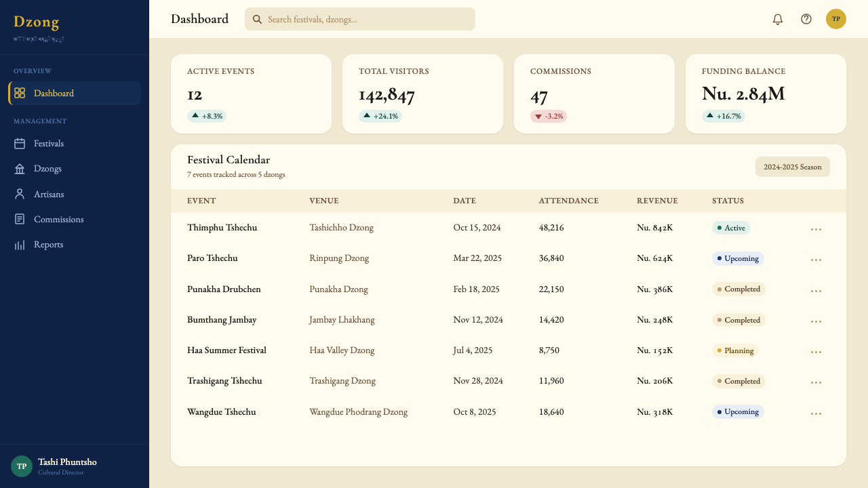
Task: Click Tashichho Dzong venue
Action: (x=342, y=228)
